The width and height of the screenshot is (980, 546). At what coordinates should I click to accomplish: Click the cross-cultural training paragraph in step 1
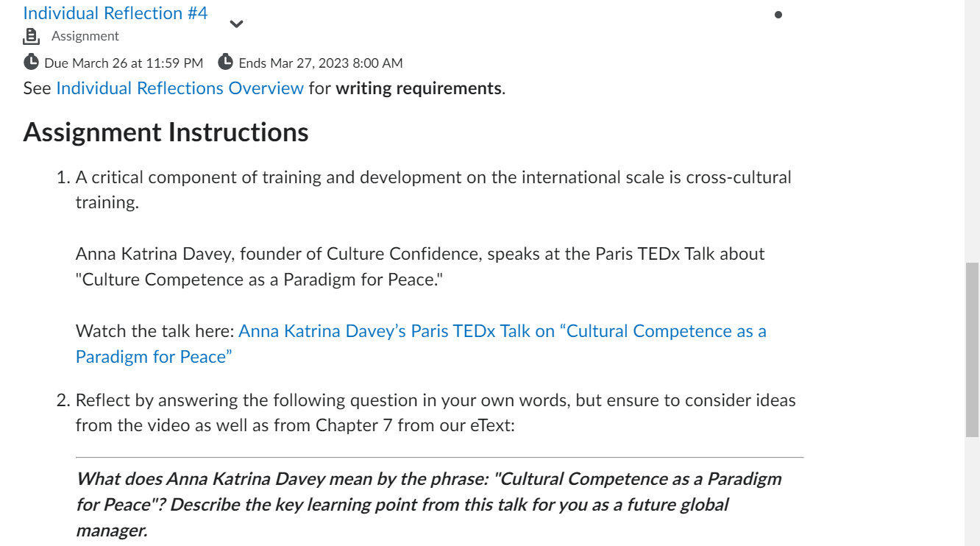coord(433,177)
